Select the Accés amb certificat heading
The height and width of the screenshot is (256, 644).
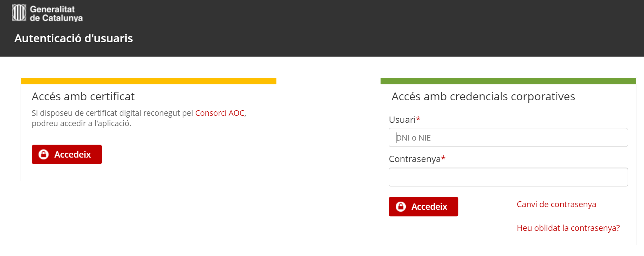click(83, 97)
